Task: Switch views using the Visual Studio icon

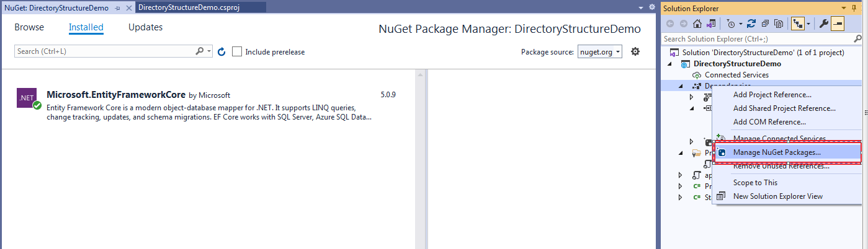Action: (x=711, y=24)
